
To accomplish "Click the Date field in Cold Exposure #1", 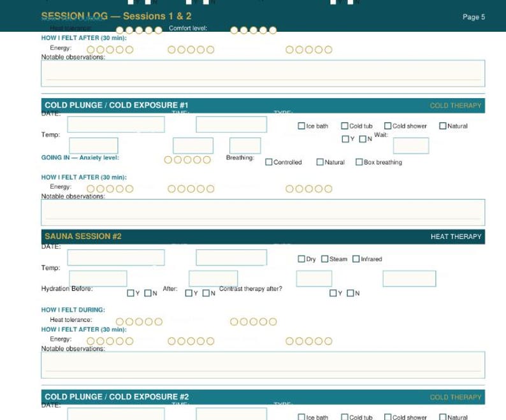I will pyautogui.click(x=116, y=124).
